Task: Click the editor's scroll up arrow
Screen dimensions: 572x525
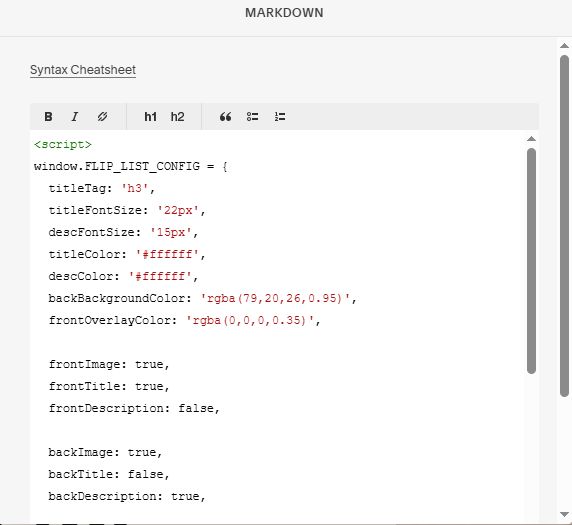Action: [x=531, y=139]
